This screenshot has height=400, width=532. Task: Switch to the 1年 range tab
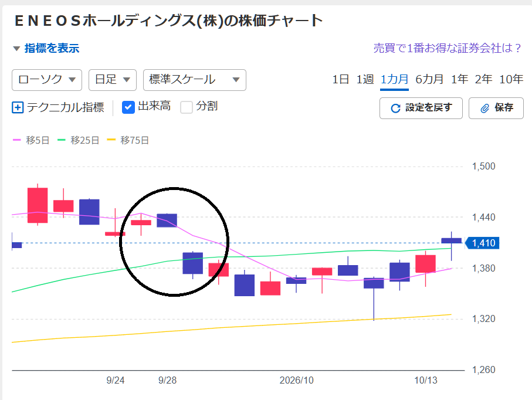tap(459, 79)
